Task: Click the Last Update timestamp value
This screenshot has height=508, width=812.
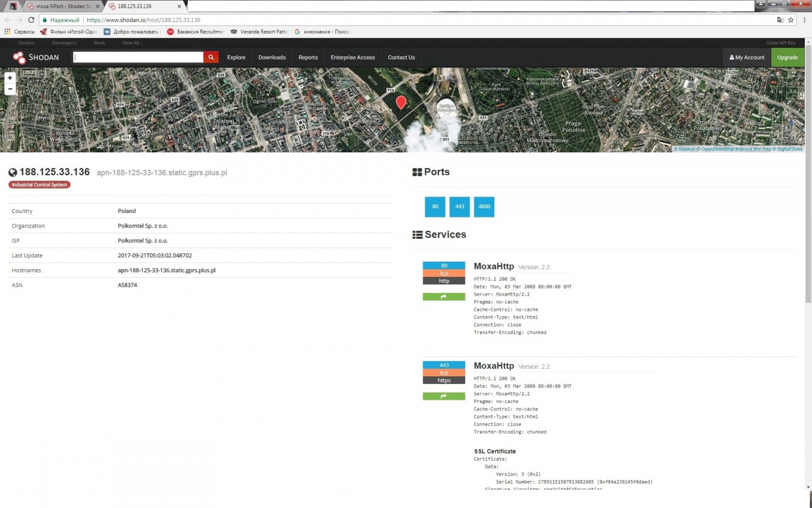Action: 155,256
